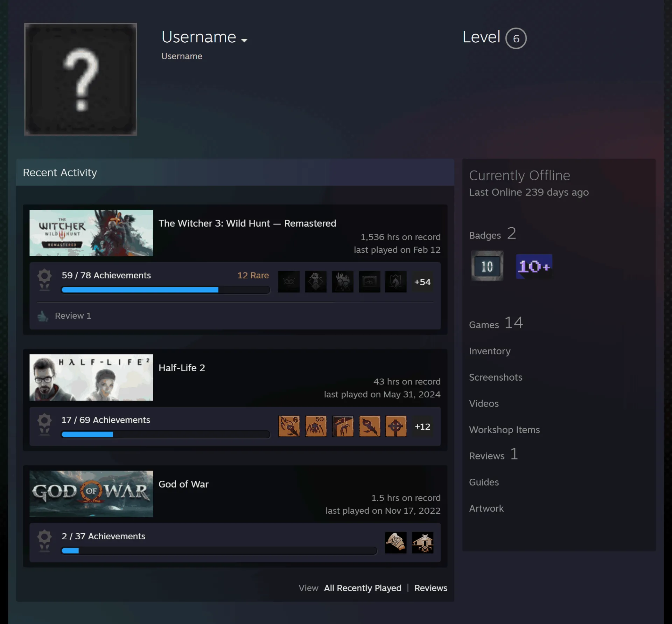
Task: View All Recently Played games
Action: [x=363, y=588]
